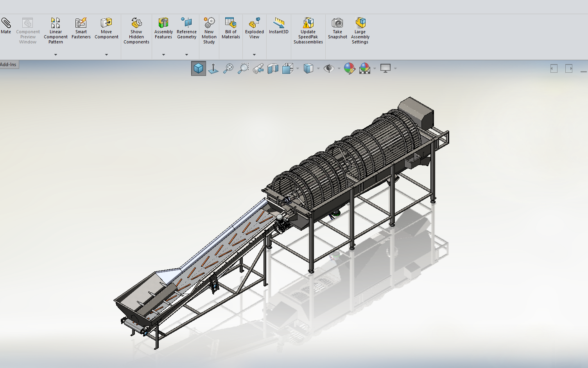
Task: Toggle Hide/Show Items eye icon
Action: [329, 68]
